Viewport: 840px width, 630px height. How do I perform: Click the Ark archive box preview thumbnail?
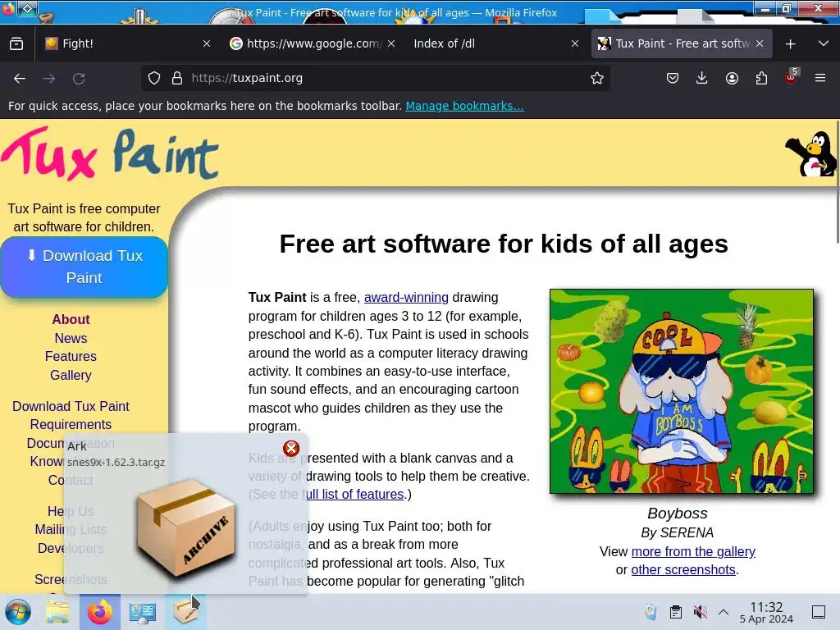tap(186, 529)
